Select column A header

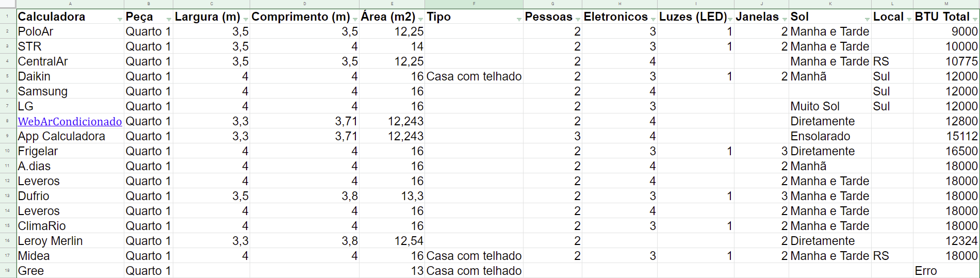70,4
